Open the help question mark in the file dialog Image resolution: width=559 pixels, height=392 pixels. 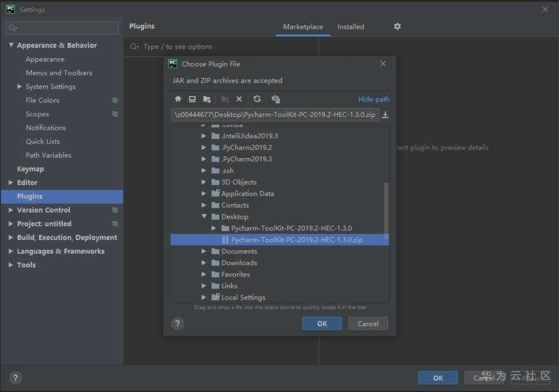point(178,324)
